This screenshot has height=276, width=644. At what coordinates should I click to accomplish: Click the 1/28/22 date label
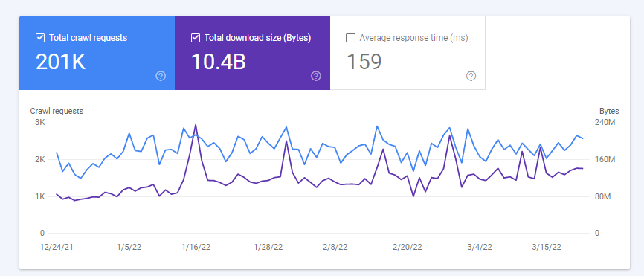pos(268,247)
